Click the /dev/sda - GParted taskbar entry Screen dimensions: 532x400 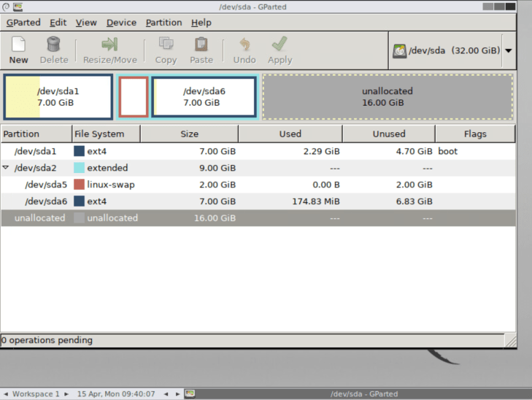tap(363, 394)
